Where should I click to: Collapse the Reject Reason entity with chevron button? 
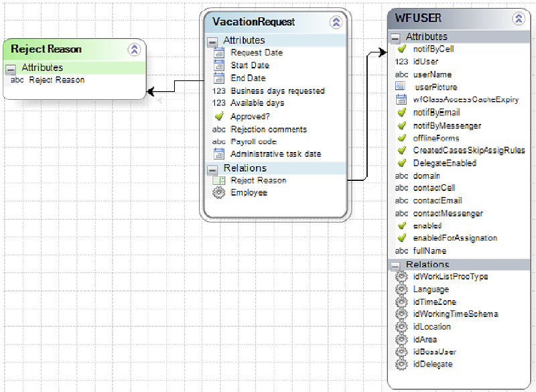[x=135, y=50]
